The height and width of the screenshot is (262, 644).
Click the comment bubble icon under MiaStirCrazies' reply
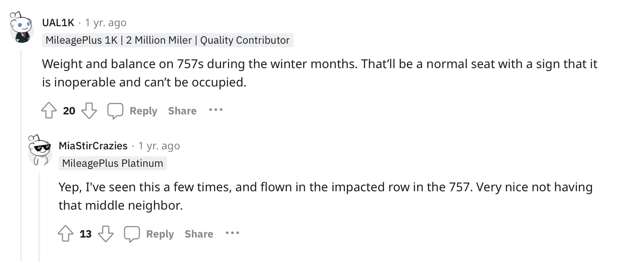[x=132, y=234]
